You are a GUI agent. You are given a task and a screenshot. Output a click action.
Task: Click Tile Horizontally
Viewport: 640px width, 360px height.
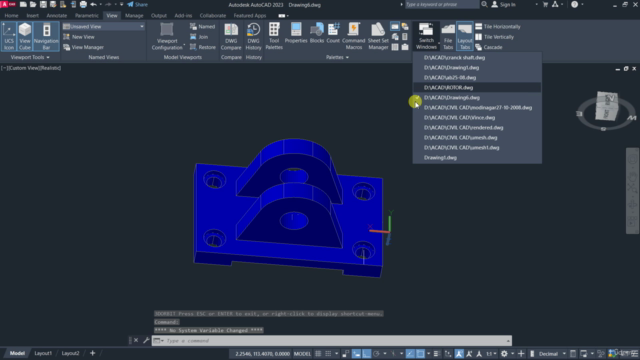(498, 27)
